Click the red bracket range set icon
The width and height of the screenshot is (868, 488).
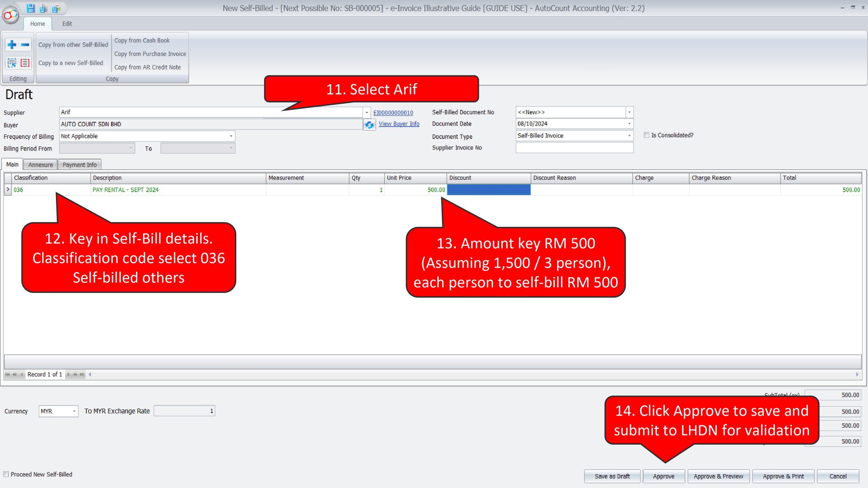pos(25,63)
